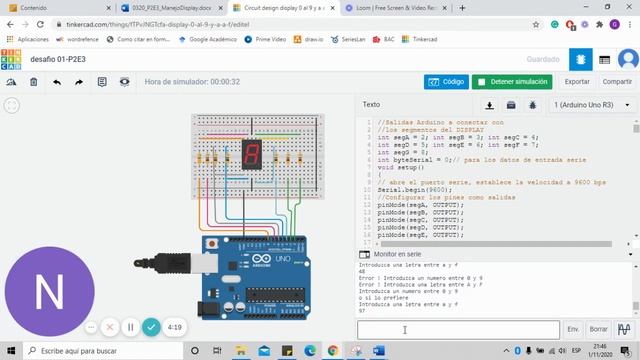
Task: Undo the last action
Action: coord(57,82)
